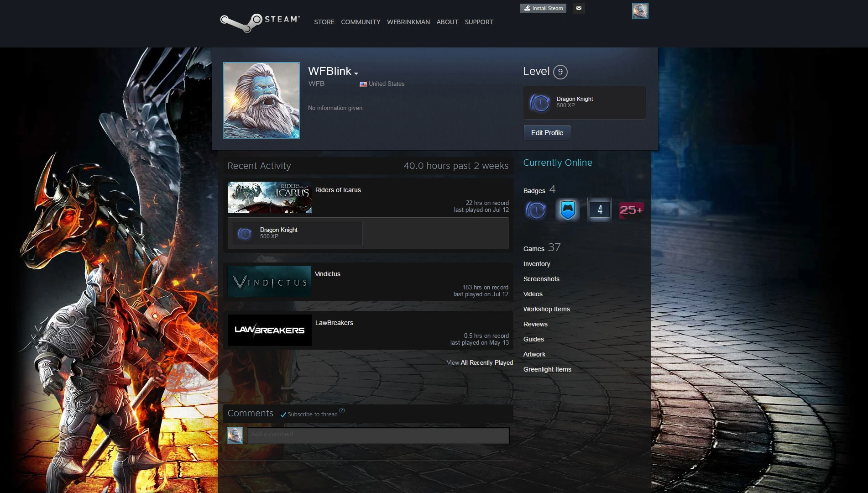868x493 pixels.
Task: Click the Install Steam button
Action: tap(543, 8)
